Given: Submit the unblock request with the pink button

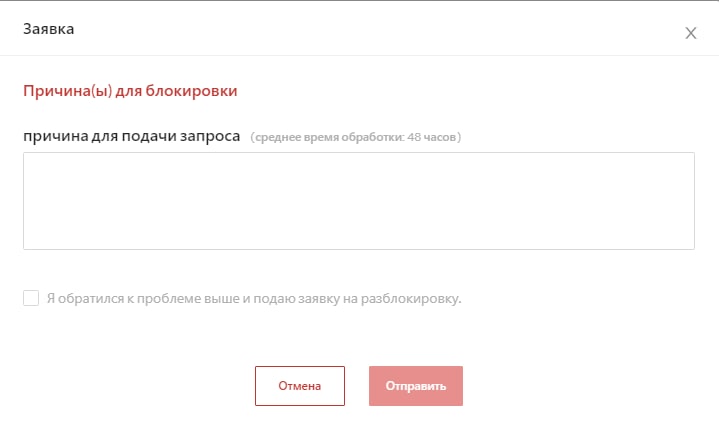Looking at the screenshot, I should (x=416, y=386).
